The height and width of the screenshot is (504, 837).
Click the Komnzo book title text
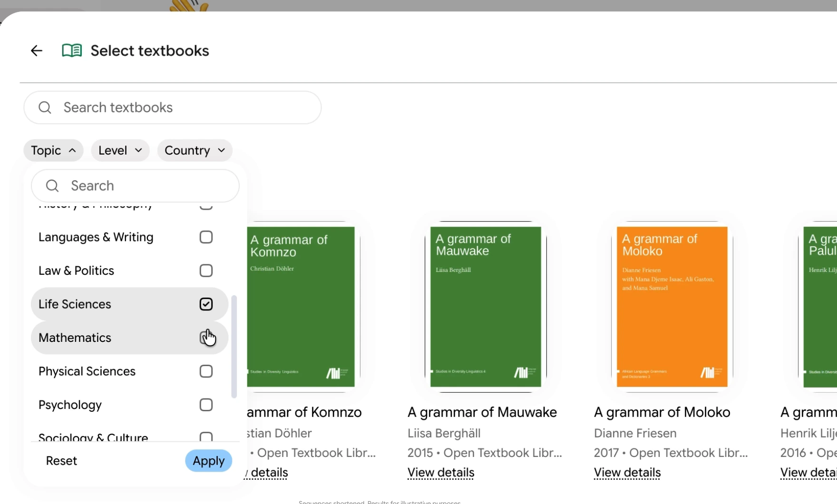(x=304, y=412)
